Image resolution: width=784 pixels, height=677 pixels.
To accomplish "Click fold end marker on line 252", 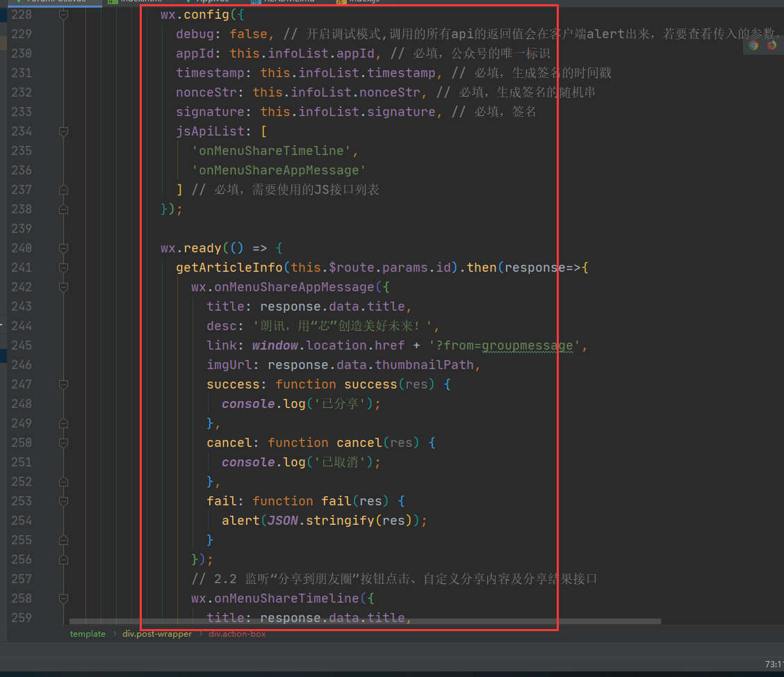I will (x=63, y=482).
